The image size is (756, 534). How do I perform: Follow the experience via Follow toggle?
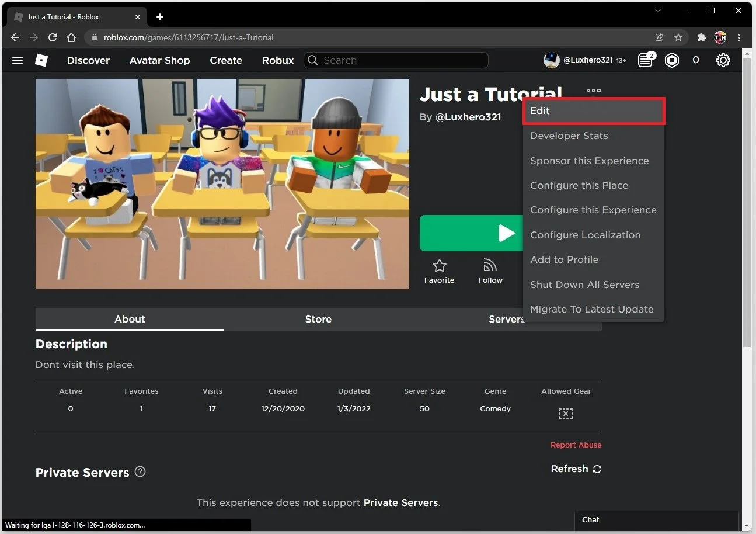click(490, 266)
